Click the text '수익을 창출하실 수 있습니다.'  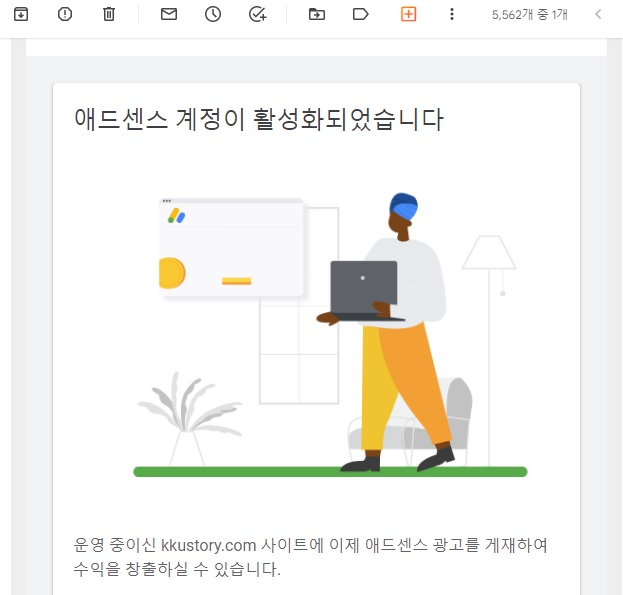pyautogui.click(x=177, y=569)
